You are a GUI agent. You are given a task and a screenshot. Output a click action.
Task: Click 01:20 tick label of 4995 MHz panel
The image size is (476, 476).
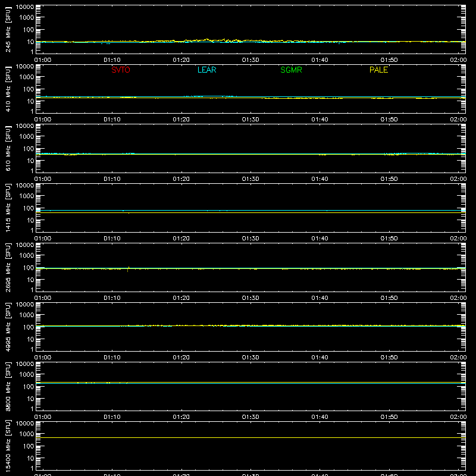pos(181,358)
